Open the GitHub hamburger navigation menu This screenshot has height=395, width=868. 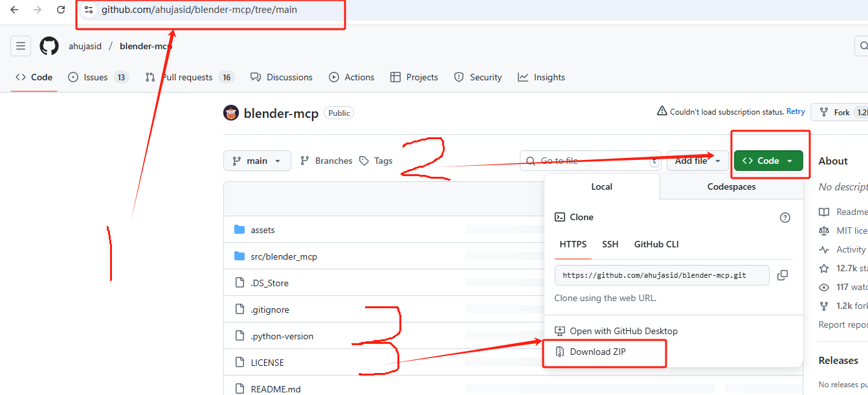click(21, 46)
